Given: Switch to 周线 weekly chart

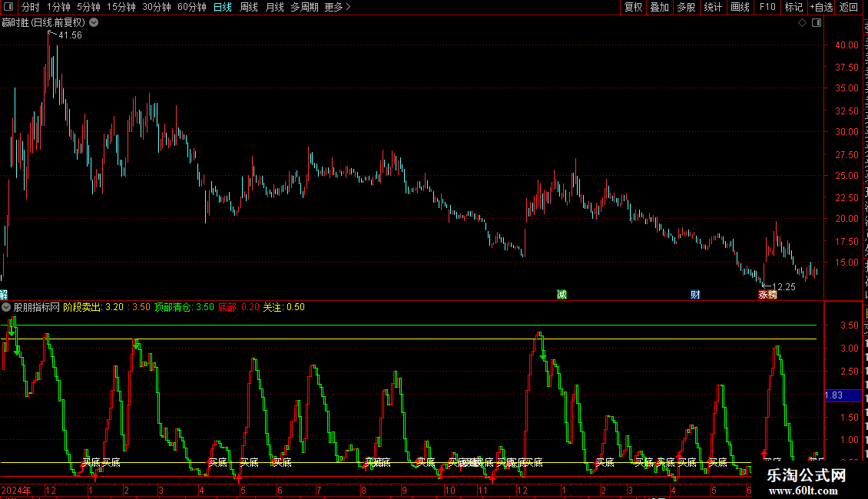Looking at the screenshot, I should (249, 7).
